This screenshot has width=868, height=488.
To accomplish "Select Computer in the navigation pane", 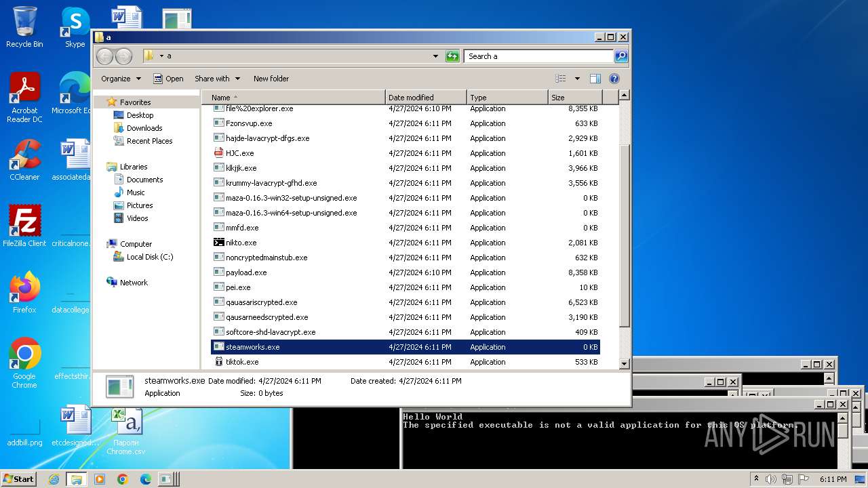I will [x=136, y=244].
